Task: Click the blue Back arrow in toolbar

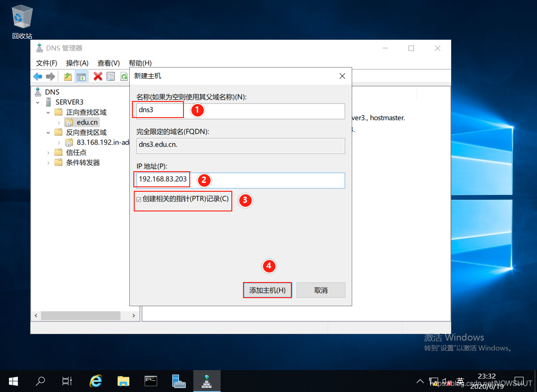Action: (x=38, y=77)
